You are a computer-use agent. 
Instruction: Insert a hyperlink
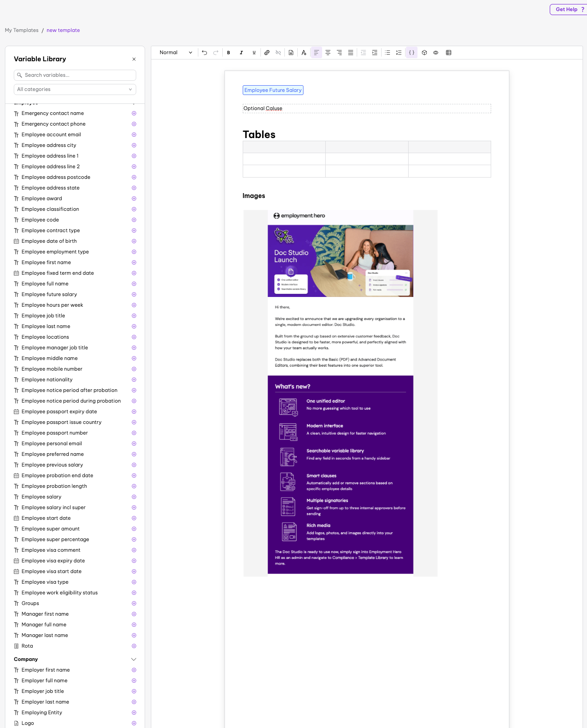point(267,52)
